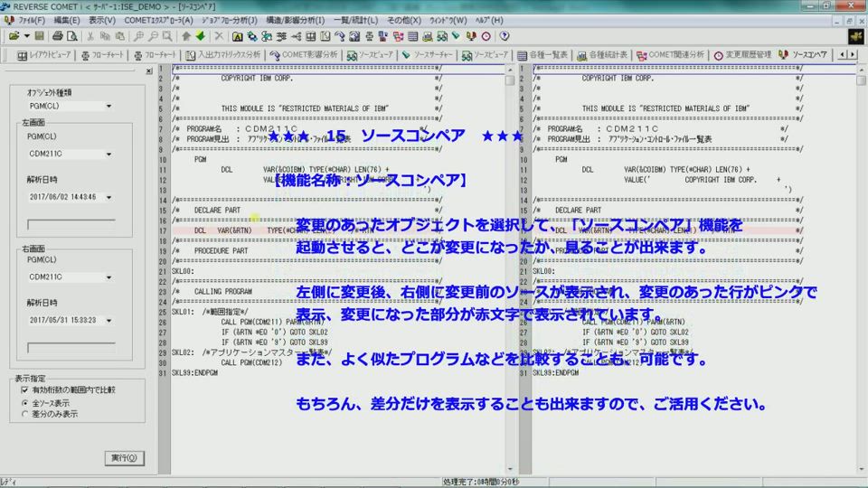Open the 左画面 CDM211C dropdown
Screen dimensions: 868x488
coord(108,154)
